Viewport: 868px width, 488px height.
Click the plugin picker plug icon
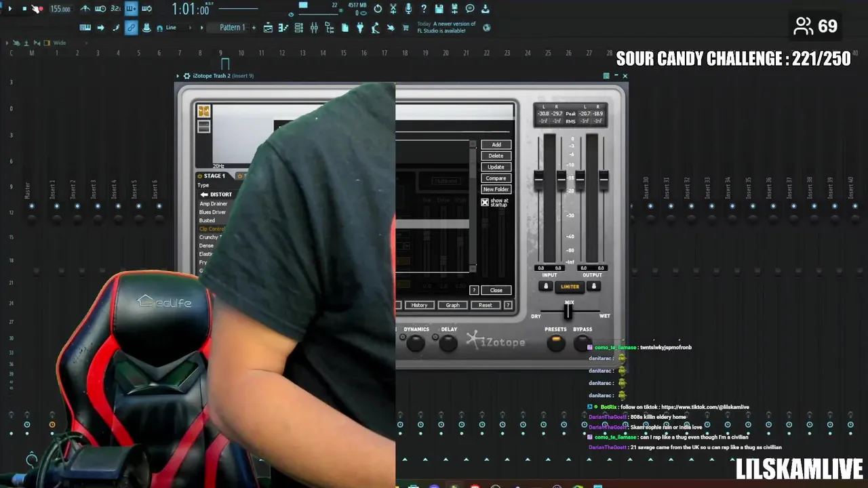[x=360, y=28]
